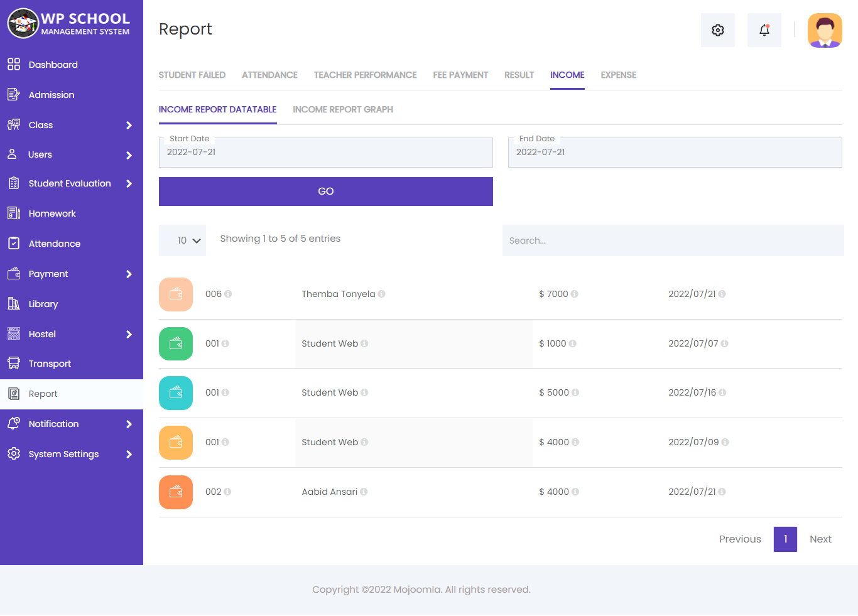Click the System Settings gear icon
This screenshot has height=616, width=858.
[14, 453]
